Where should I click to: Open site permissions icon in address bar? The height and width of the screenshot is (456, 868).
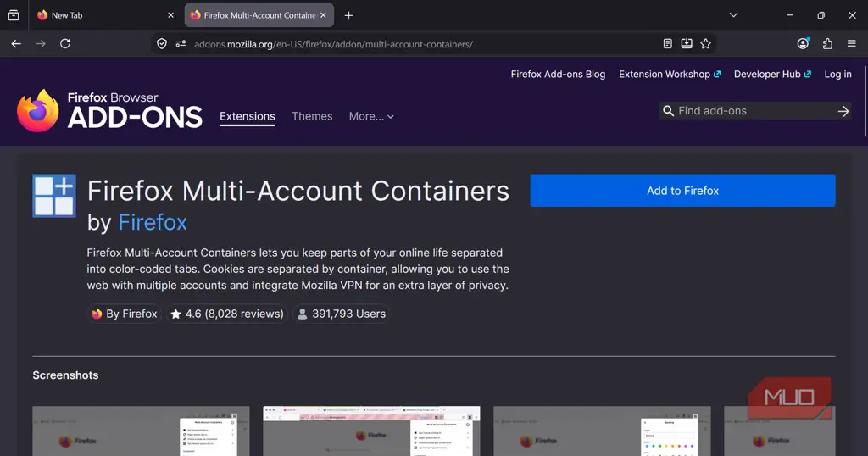coord(181,44)
